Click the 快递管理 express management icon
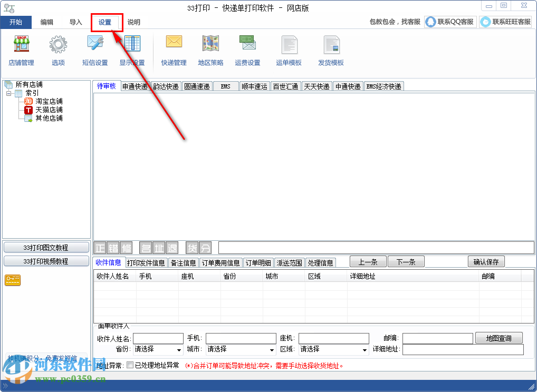 [x=174, y=50]
